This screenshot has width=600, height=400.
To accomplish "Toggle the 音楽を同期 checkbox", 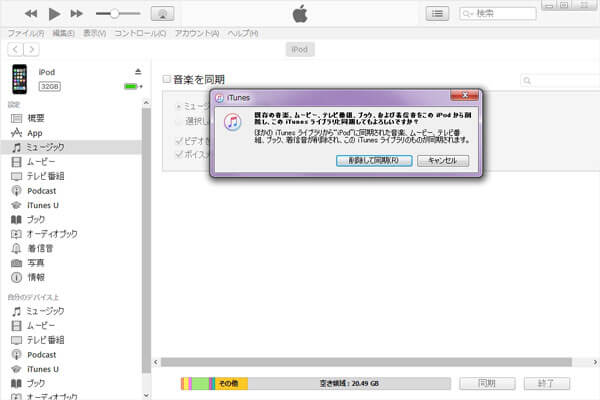I will pyautogui.click(x=166, y=79).
